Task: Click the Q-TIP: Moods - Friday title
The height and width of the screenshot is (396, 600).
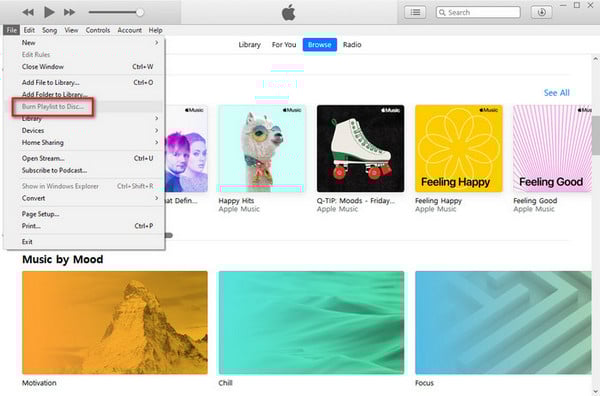Action: tap(355, 201)
